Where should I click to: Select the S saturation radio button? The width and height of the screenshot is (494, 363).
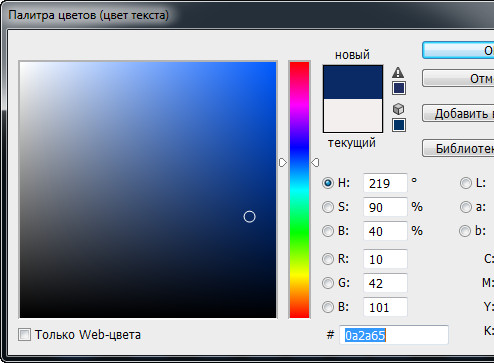(328, 207)
